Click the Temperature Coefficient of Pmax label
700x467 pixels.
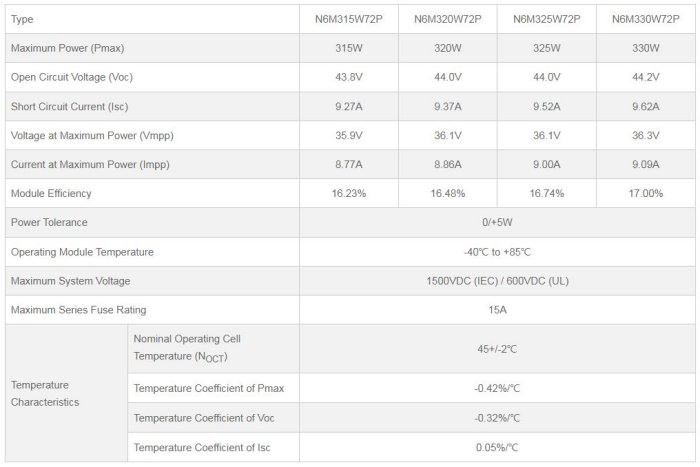[x=203, y=388]
